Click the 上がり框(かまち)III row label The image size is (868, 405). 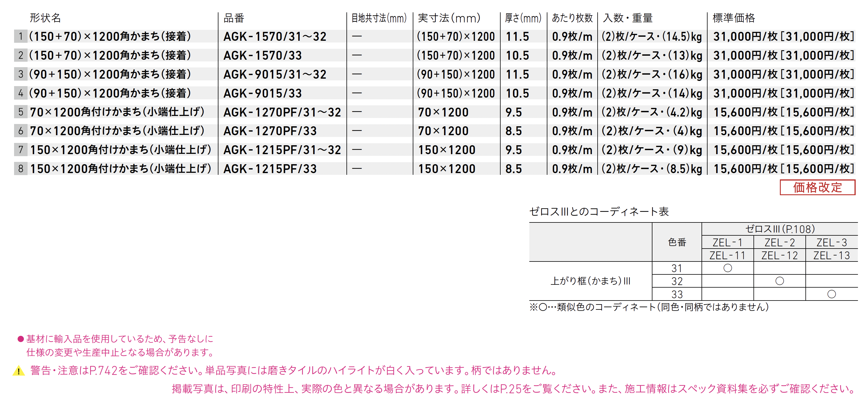tap(590, 281)
